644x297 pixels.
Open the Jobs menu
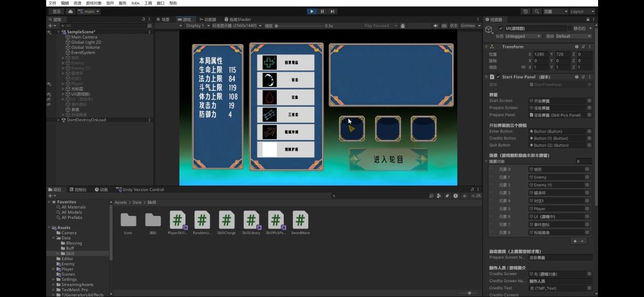click(x=135, y=3)
